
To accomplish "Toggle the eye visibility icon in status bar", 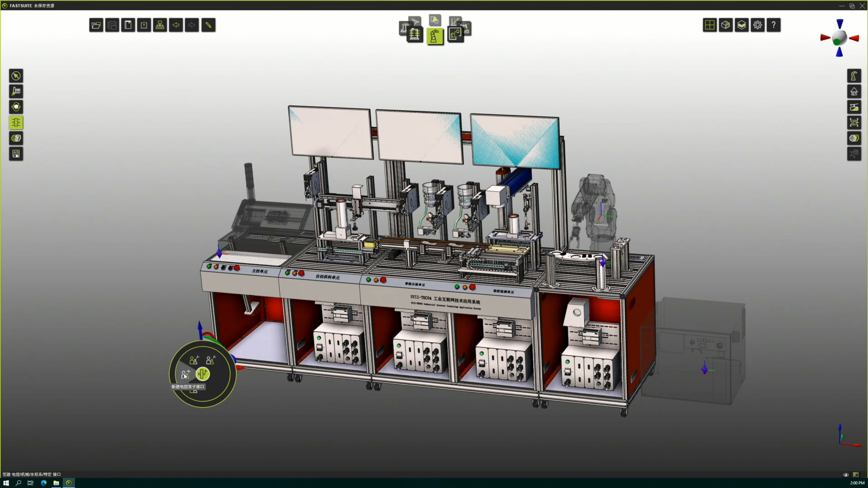I will (x=846, y=474).
